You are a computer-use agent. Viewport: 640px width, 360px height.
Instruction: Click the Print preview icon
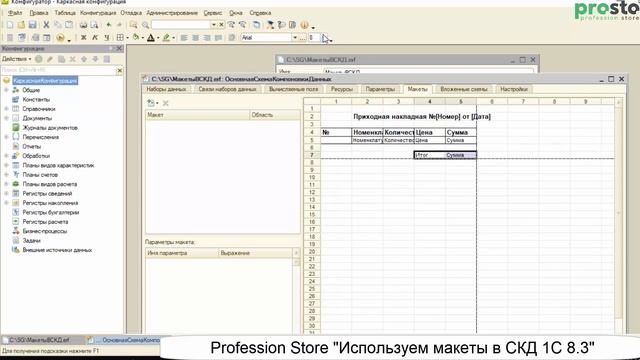point(94,25)
